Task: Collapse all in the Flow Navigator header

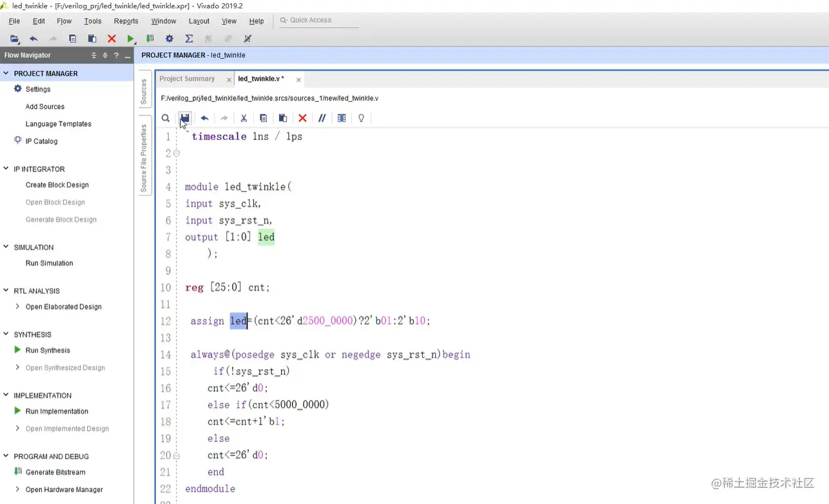Action: click(x=93, y=55)
